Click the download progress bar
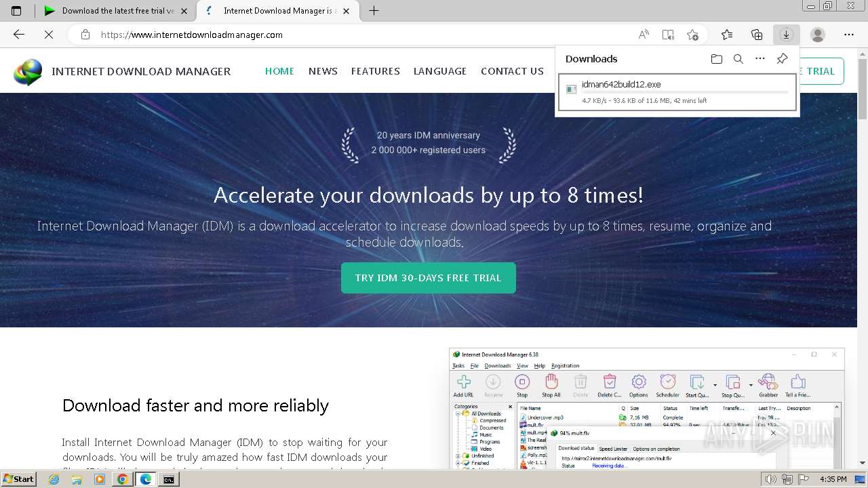 coord(685,93)
